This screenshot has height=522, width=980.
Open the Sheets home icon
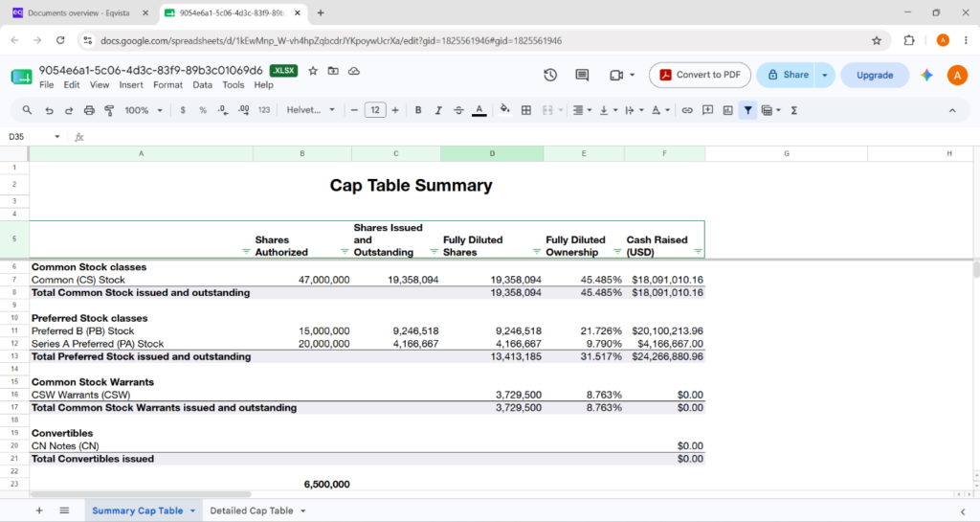tap(21, 77)
